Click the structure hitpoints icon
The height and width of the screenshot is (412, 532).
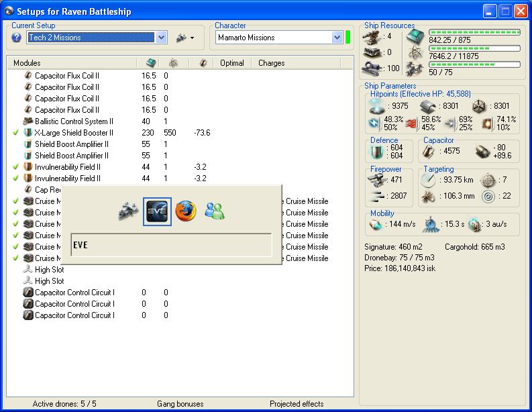pos(480,107)
